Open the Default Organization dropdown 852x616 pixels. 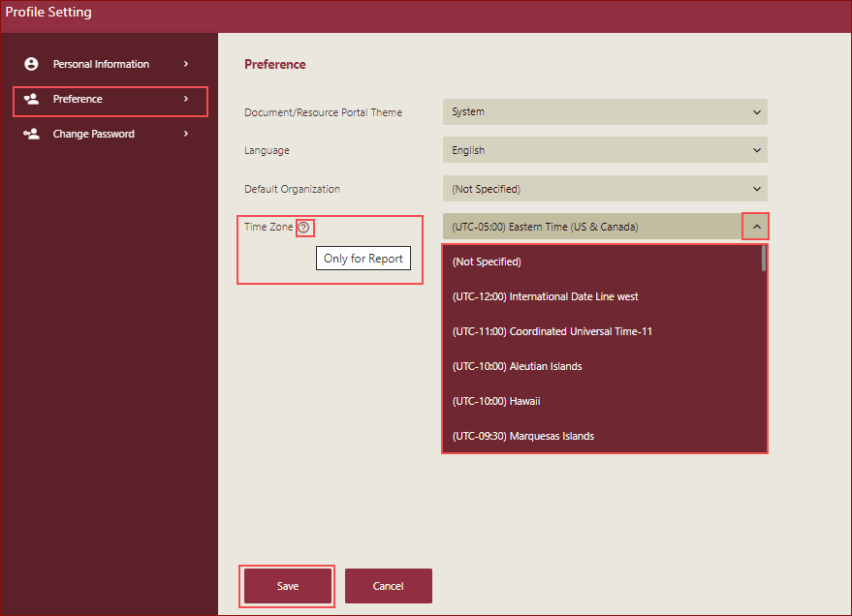605,189
